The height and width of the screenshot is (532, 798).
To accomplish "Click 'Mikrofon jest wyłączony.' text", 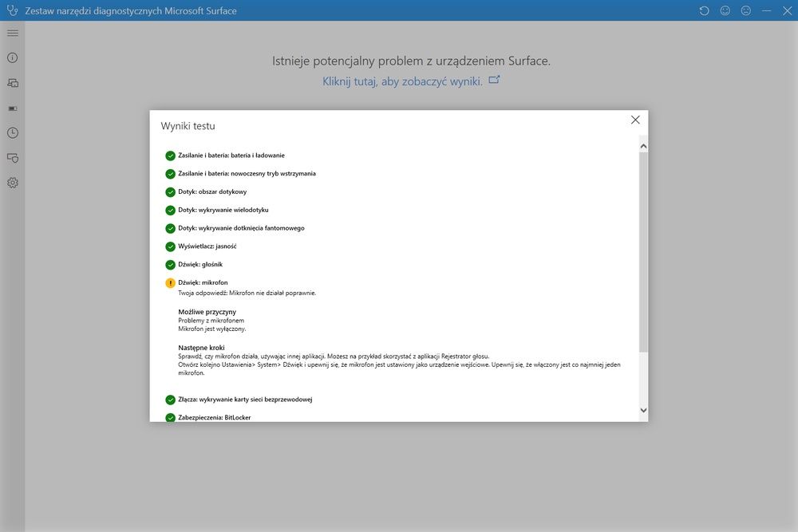I will coord(211,329).
